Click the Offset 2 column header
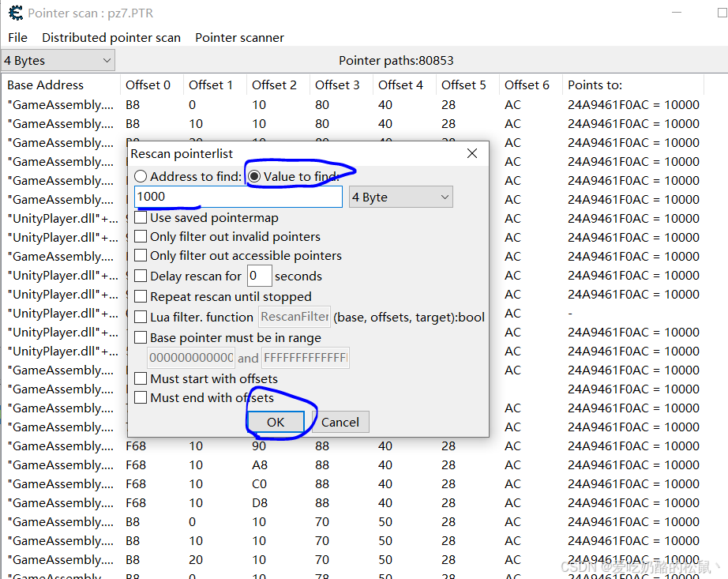The height and width of the screenshot is (579, 728). [278, 85]
